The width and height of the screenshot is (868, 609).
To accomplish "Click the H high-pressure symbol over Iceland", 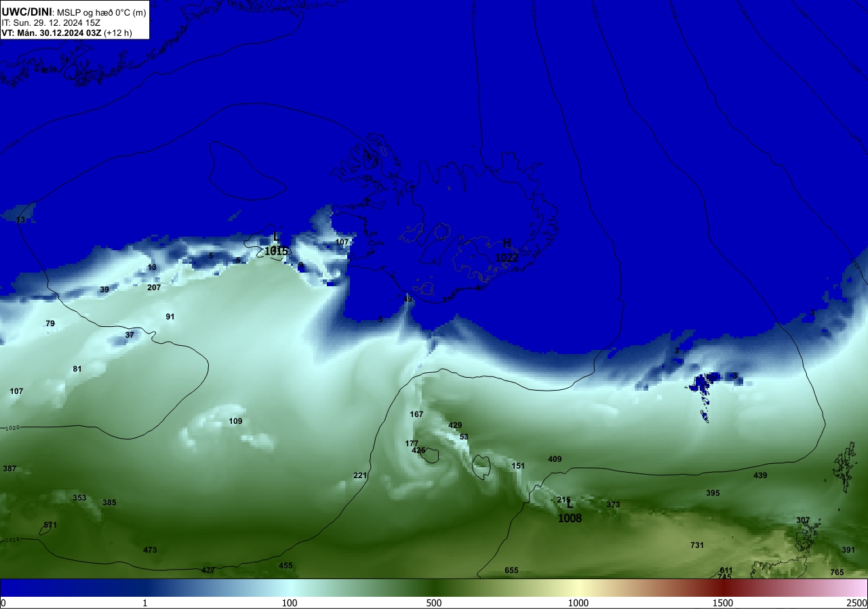I will pyautogui.click(x=507, y=244).
